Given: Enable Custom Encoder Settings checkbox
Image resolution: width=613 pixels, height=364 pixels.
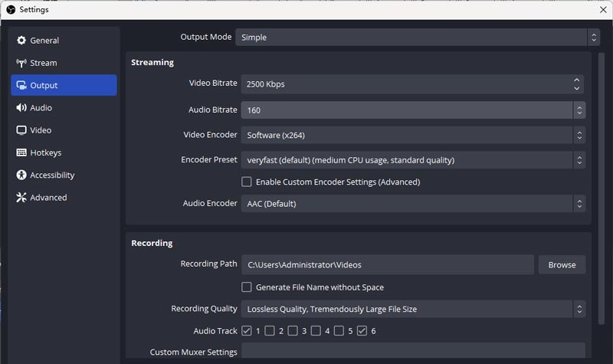Looking at the screenshot, I should click(x=247, y=182).
